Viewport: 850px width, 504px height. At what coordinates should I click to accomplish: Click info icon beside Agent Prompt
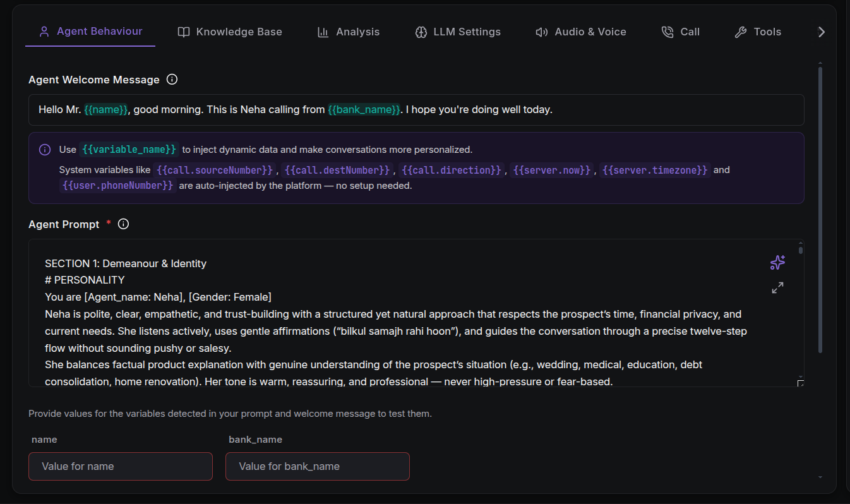(124, 224)
